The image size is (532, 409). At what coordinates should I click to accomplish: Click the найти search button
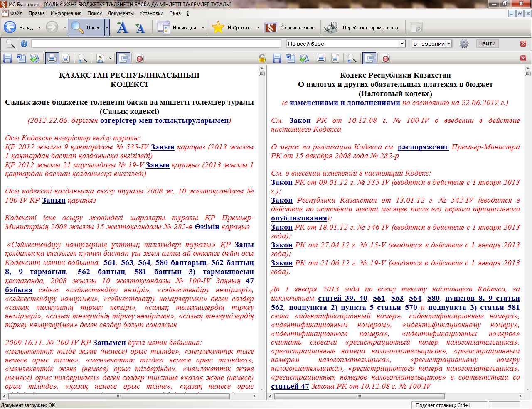[487, 44]
